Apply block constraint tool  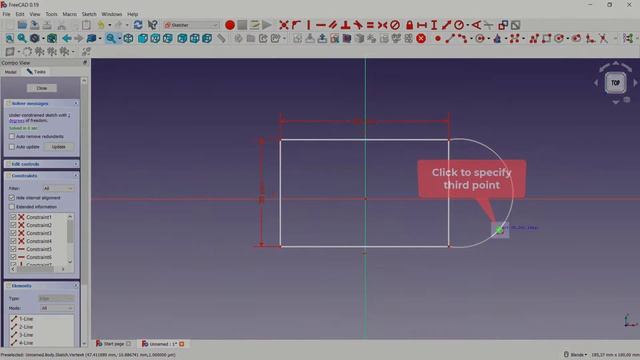pos(395,25)
